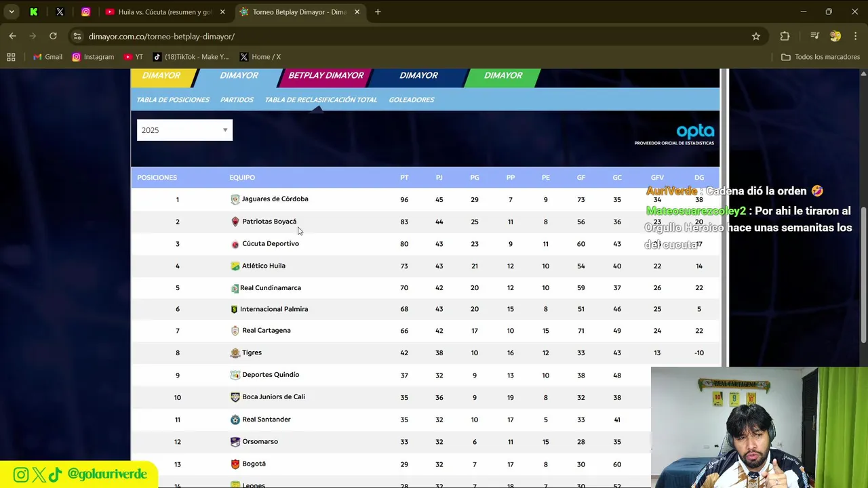Select the Cúcuta Deportivo team name
This screenshot has height=488, width=868.
tap(271, 244)
